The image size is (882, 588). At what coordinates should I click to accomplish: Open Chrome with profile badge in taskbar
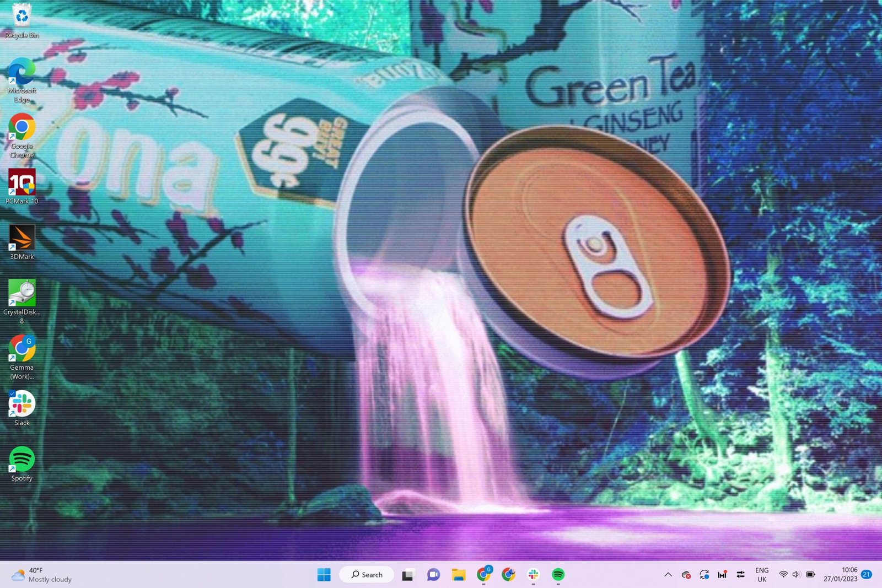[484, 574]
